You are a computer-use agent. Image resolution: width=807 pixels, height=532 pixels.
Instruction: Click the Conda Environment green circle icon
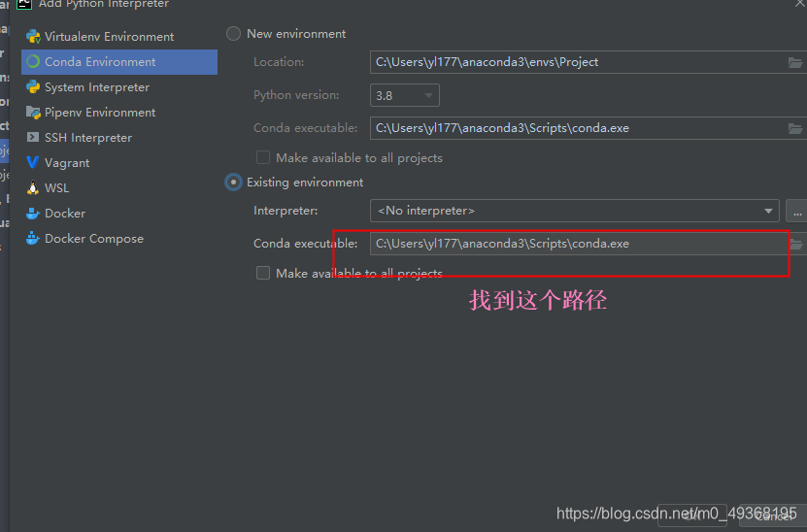(x=33, y=62)
